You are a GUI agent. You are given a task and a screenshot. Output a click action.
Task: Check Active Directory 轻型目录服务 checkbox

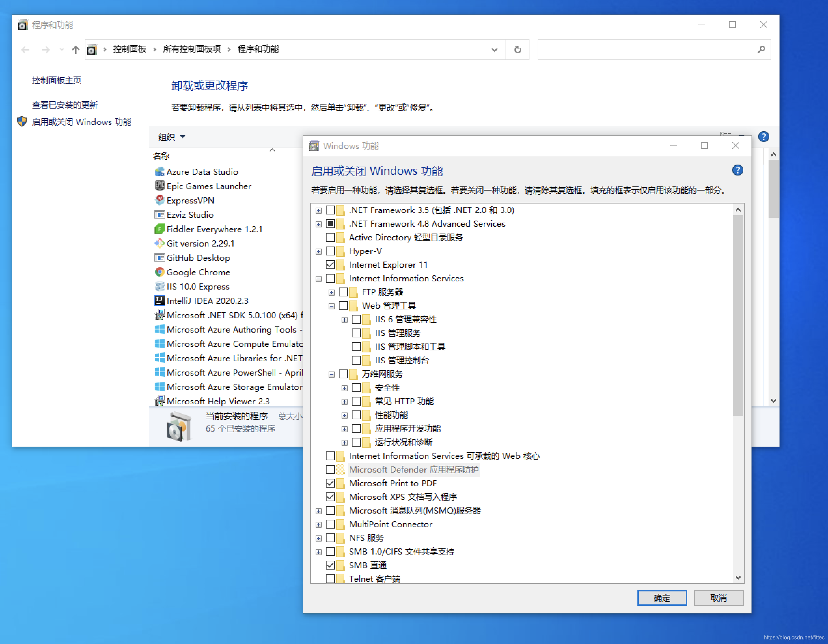click(x=330, y=237)
